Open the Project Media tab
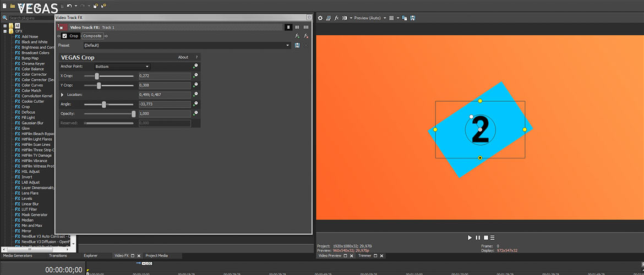644x275 pixels. [156, 256]
